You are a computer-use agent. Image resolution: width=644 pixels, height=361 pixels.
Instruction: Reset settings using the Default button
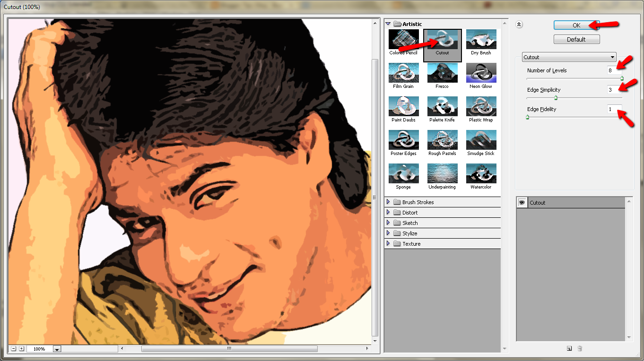(576, 39)
